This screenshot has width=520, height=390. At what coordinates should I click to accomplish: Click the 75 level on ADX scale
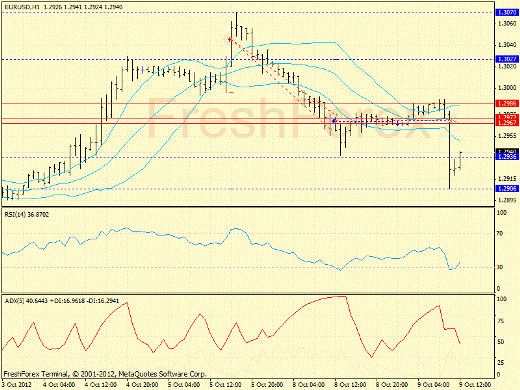pyautogui.click(x=500, y=321)
